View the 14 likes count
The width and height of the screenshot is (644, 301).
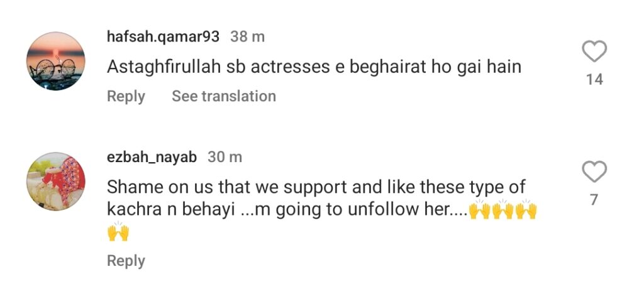[x=594, y=79]
